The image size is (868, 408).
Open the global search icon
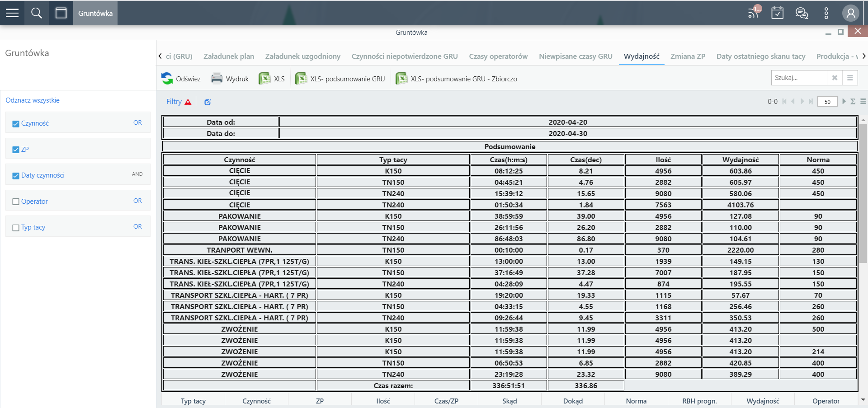coord(37,13)
